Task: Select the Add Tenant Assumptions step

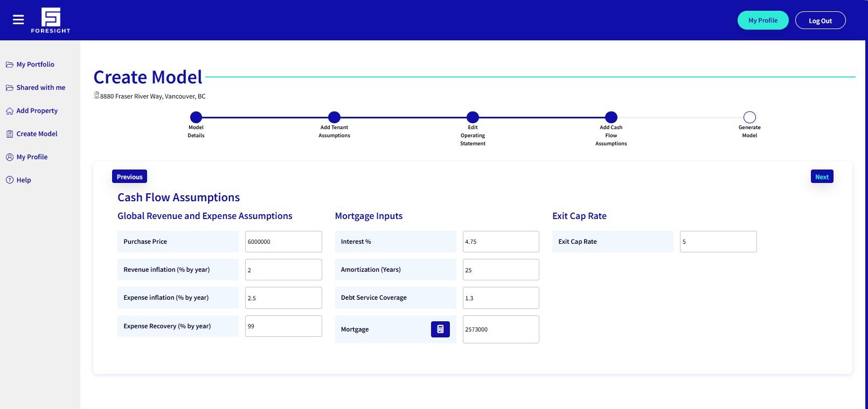Action: coord(334,117)
